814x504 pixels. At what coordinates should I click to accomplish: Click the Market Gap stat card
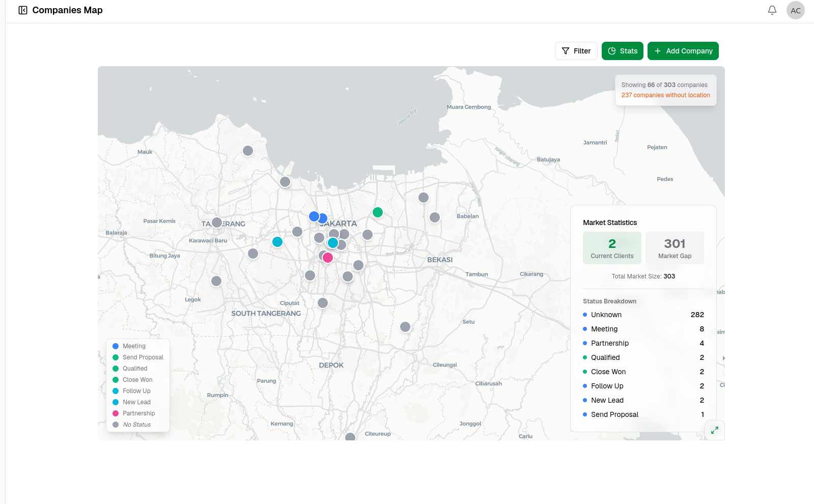point(675,248)
